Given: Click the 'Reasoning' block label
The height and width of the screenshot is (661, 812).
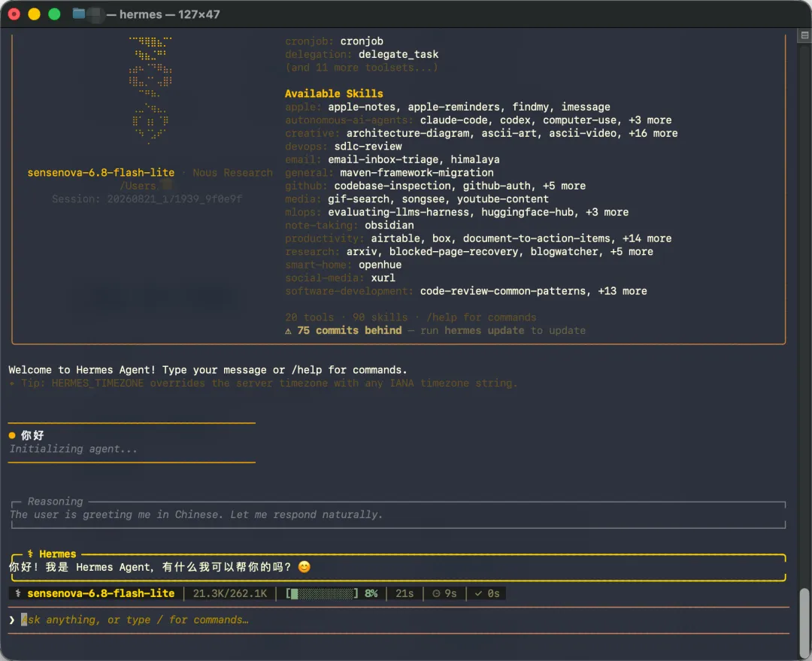Looking at the screenshot, I should pyautogui.click(x=55, y=502).
